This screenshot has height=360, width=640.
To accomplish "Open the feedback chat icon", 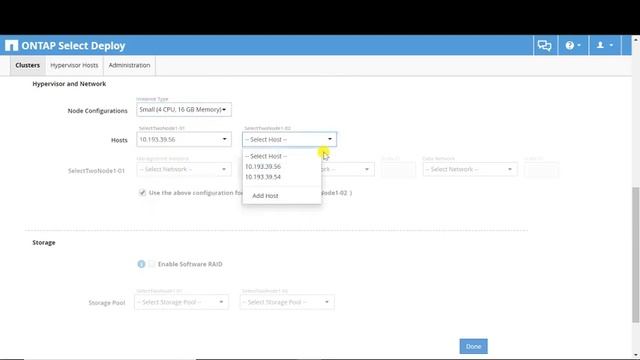I will (544, 45).
